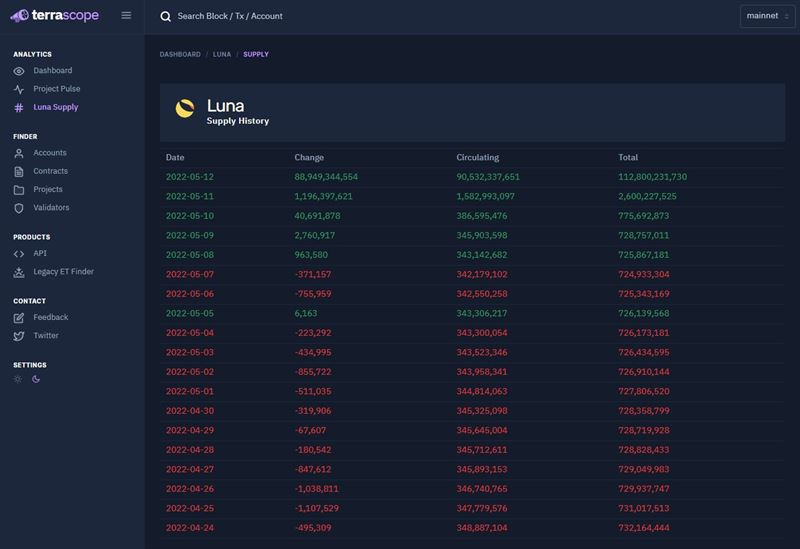Switch to light mode sun icon

[x=18, y=379]
